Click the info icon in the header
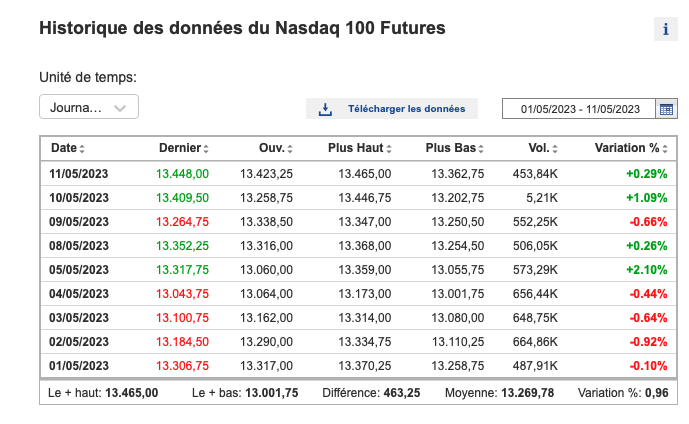This screenshot has width=689, height=424. [x=665, y=29]
